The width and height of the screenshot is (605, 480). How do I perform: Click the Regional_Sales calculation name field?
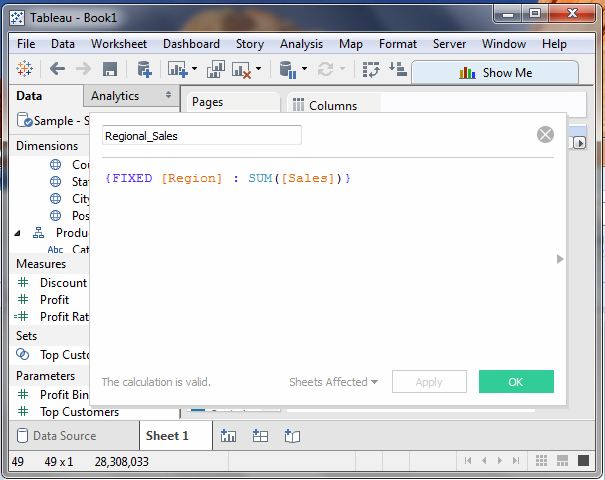(x=201, y=135)
